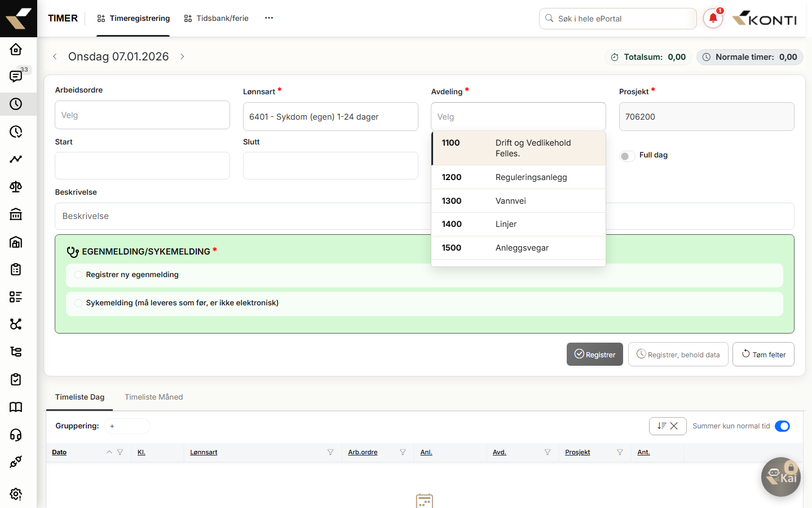Image resolution: width=812 pixels, height=508 pixels.
Task: Open filter icon on Lønnsart column
Action: (330, 452)
